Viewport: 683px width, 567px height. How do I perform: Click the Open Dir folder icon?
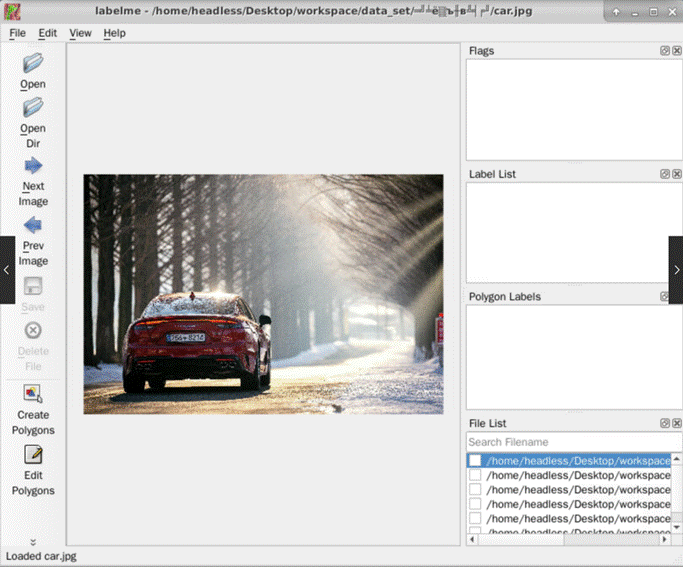[x=33, y=107]
